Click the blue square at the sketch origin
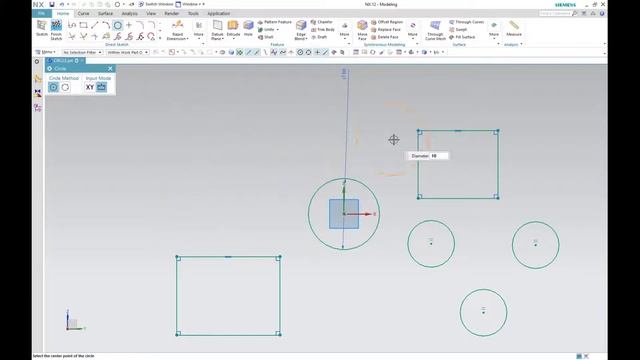Screen dimensions: 640x360 tap(344, 214)
